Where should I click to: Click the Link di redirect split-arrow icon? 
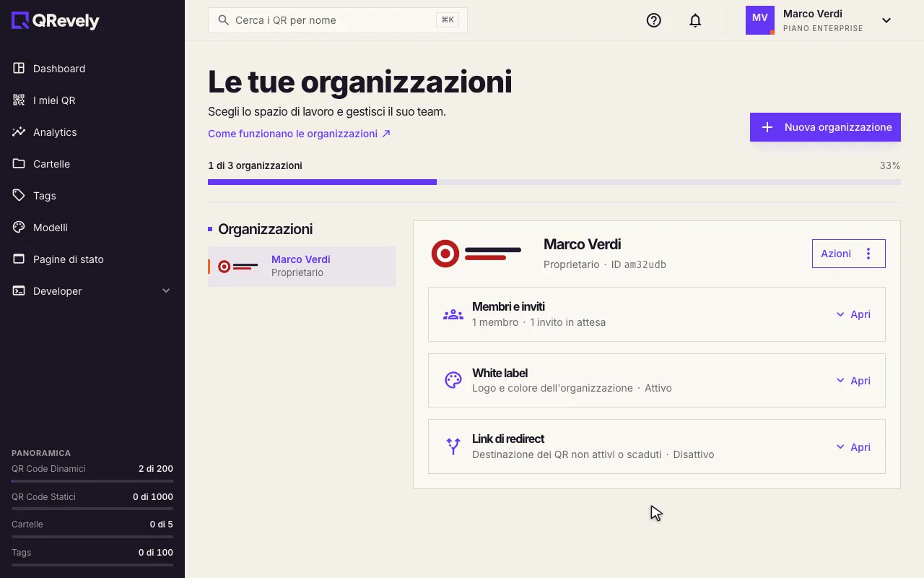453,447
